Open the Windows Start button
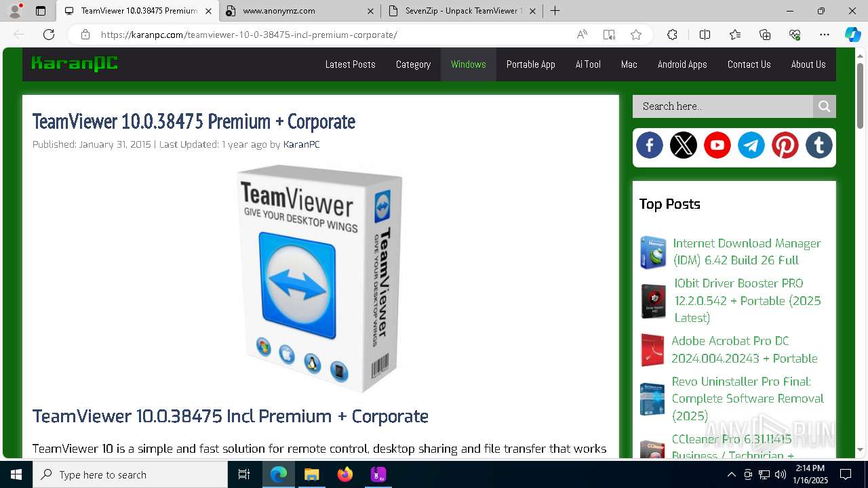Screen dimensions: 868x488 click(x=16, y=474)
